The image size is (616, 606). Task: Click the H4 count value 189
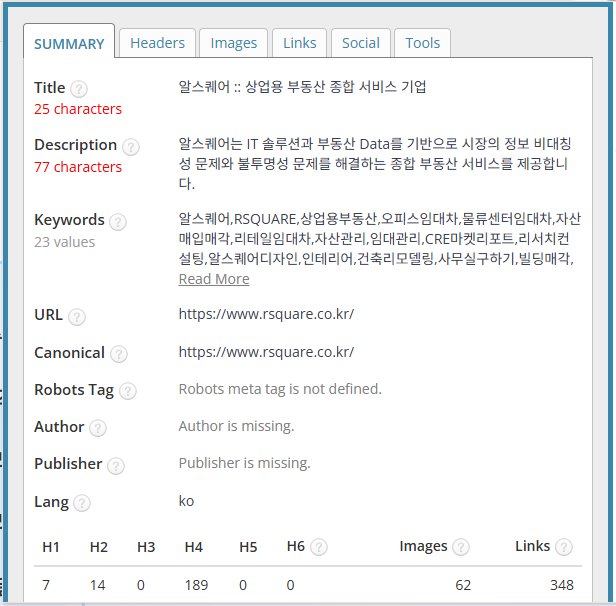(x=196, y=585)
